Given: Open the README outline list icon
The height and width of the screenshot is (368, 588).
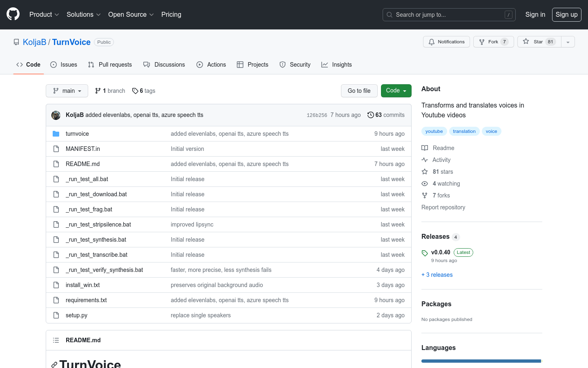Looking at the screenshot, I should click(x=56, y=340).
